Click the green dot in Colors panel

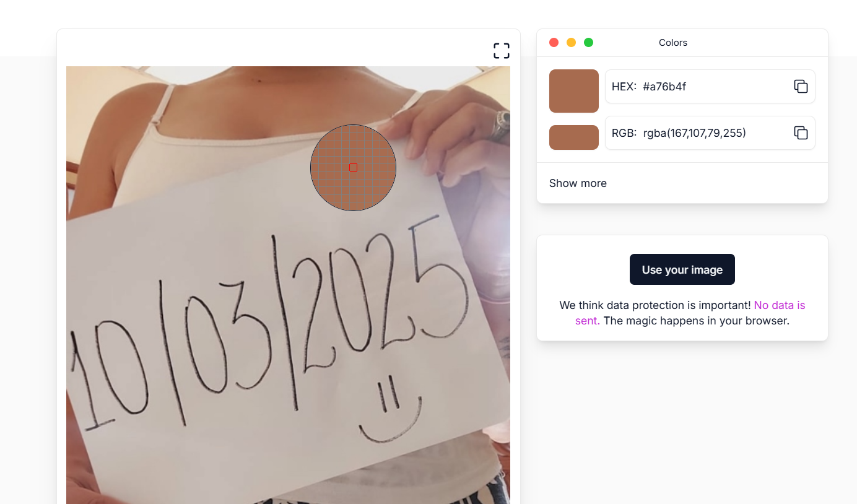pyautogui.click(x=588, y=43)
